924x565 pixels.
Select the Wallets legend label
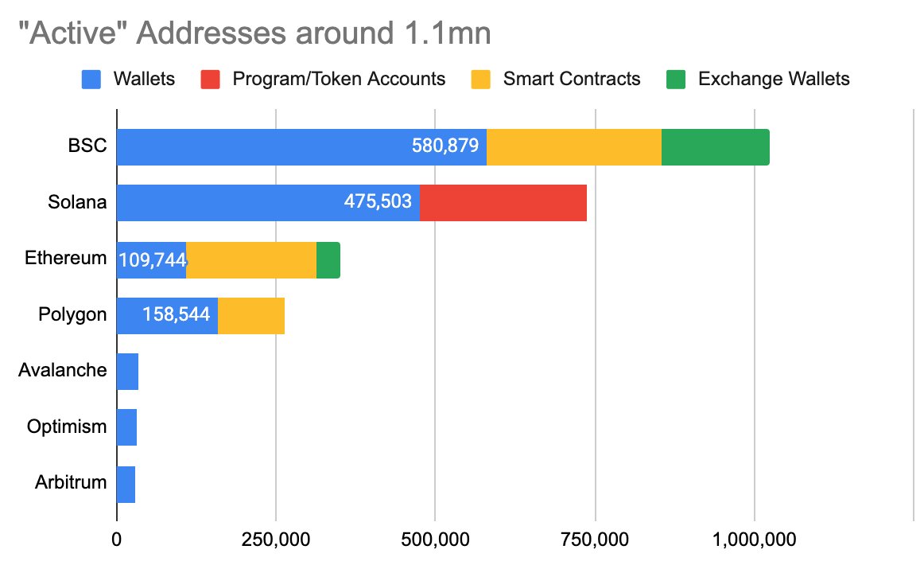point(145,79)
